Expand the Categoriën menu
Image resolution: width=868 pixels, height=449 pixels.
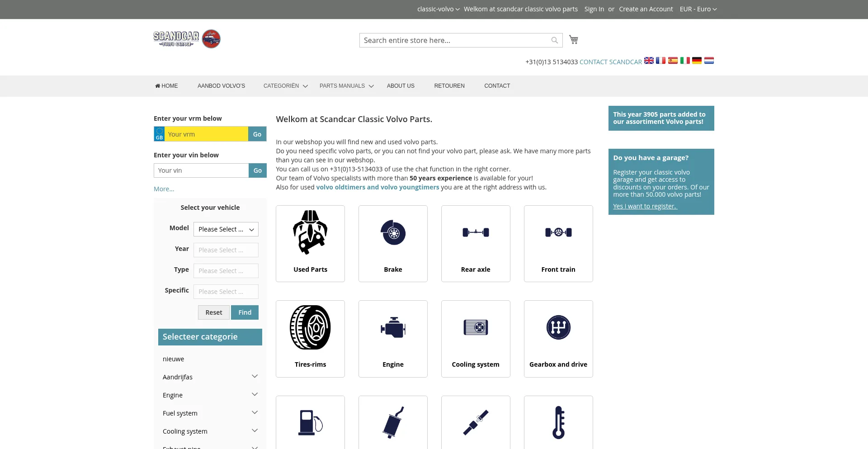click(x=285, y=86)
